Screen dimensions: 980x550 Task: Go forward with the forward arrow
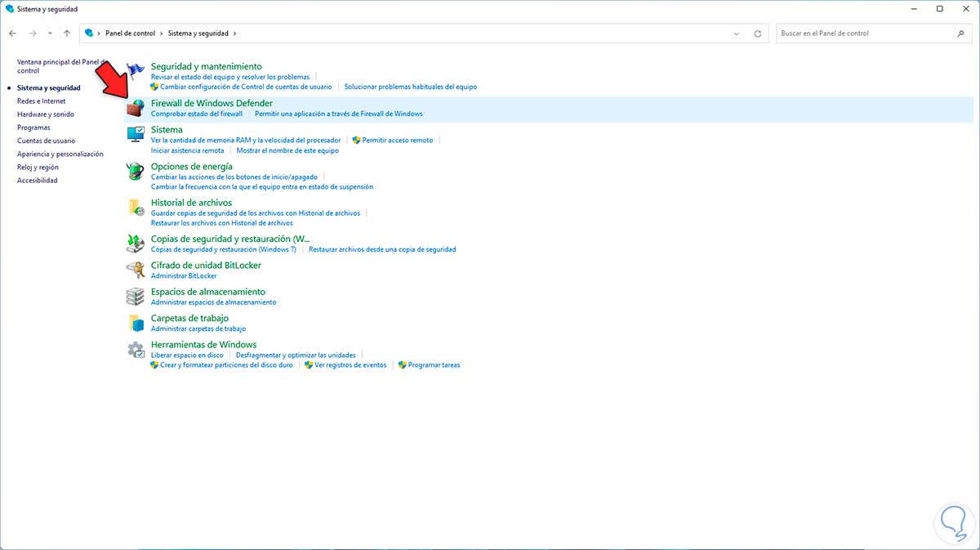pyautogui.click(x=33, y=34)
